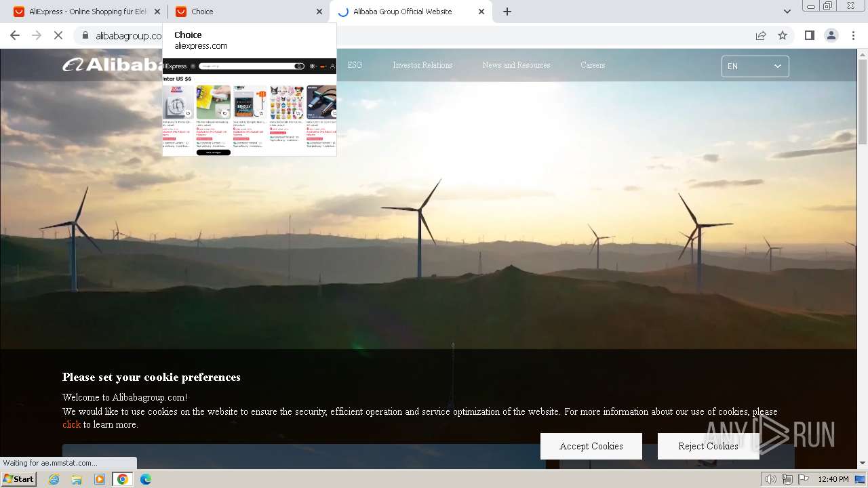Open a new tab with plus button
This screenshot has width=868, height=488.
507,12
